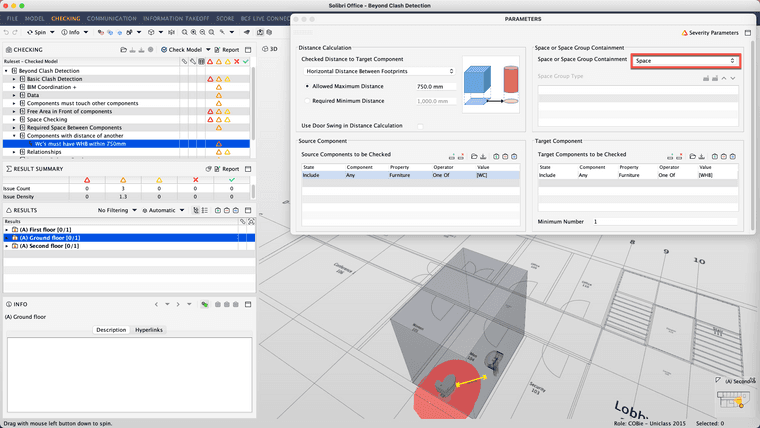Switch to the Description tab
760x428 pixels.
click(111, 330)
